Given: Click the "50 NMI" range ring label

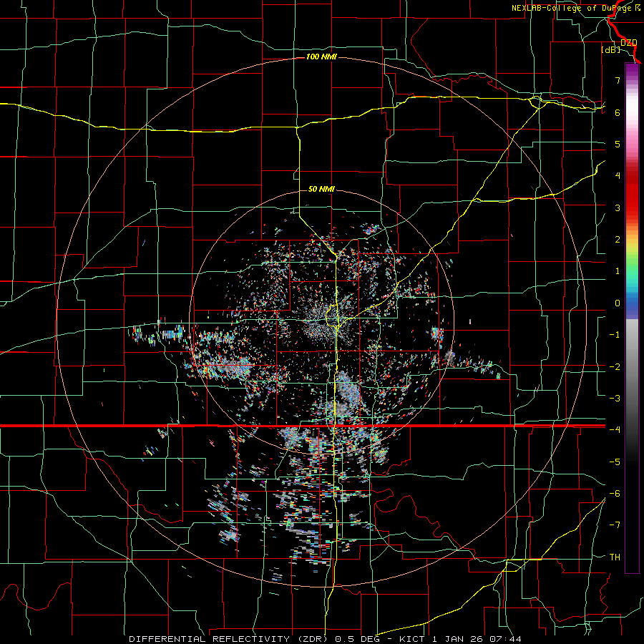Looking at the screenshot, I should point(321,189).
